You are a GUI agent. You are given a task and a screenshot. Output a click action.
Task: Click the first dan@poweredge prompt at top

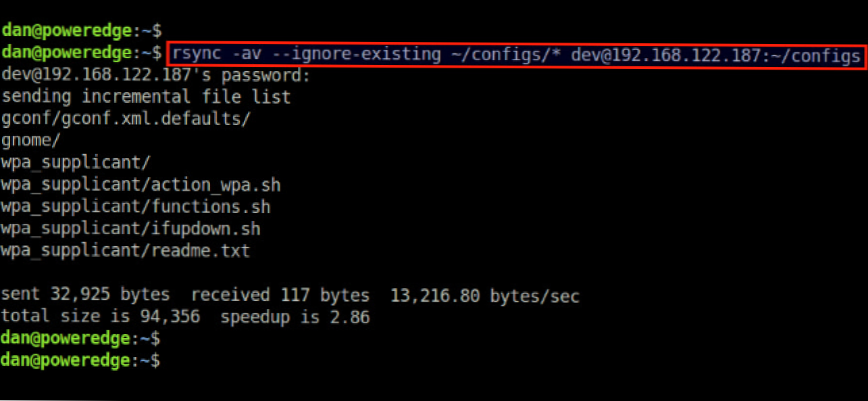(x=81, y=30)
